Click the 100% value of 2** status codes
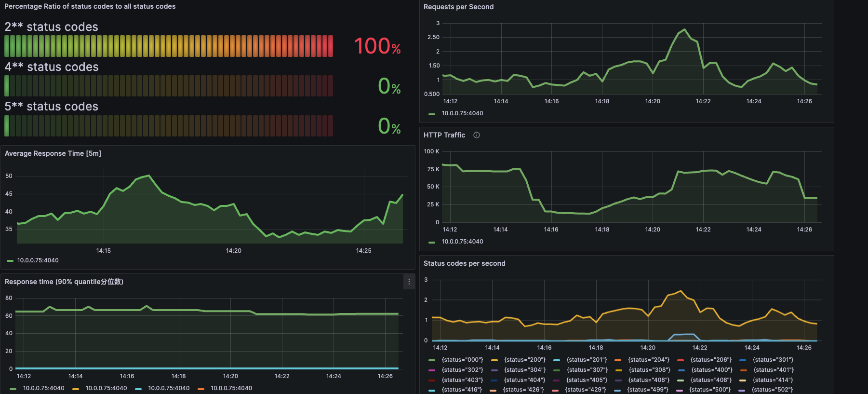The width and height of the screenshot is (868, 394). tap(377, 46)
